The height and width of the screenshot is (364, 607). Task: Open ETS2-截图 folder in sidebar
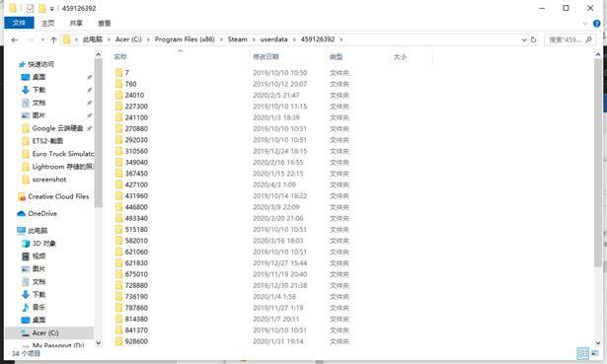(47, 141)
